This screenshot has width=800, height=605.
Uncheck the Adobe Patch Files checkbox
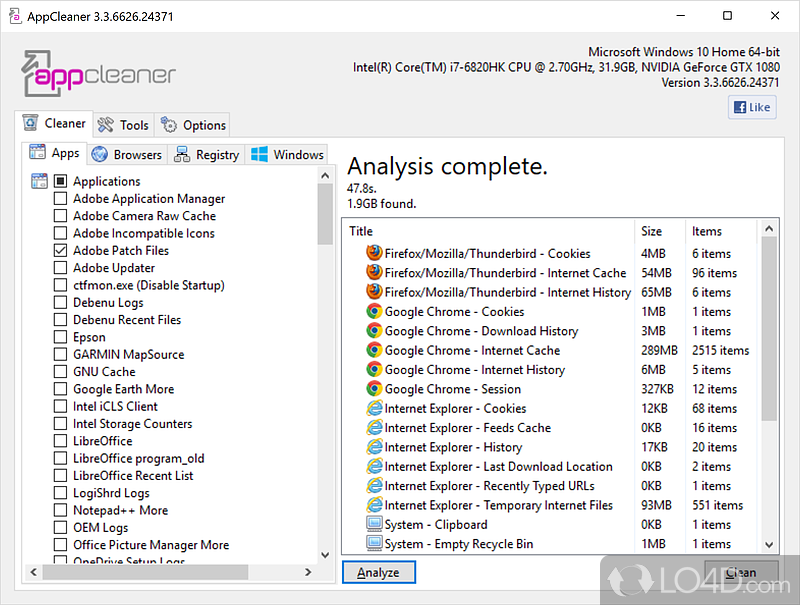(x=61, y=251)
